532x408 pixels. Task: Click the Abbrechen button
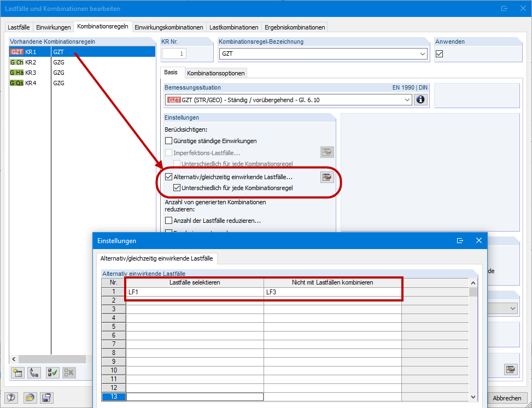pyautogui.click(x=507, y=398)
